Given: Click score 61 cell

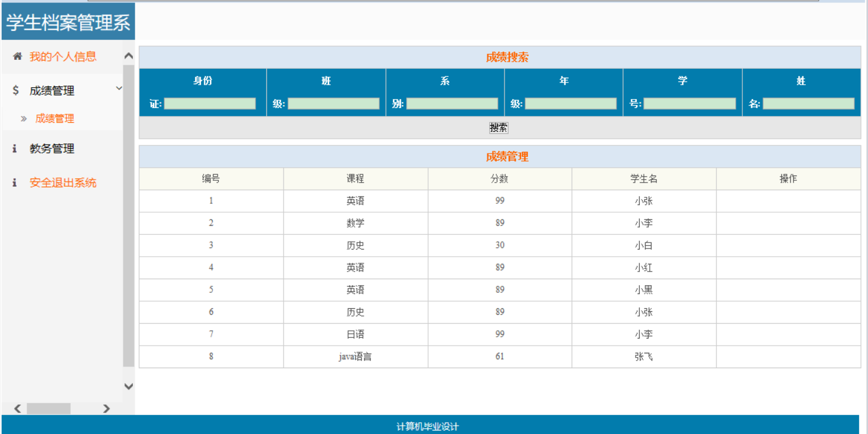Looking at the screenshot, I should pos(500,357).
